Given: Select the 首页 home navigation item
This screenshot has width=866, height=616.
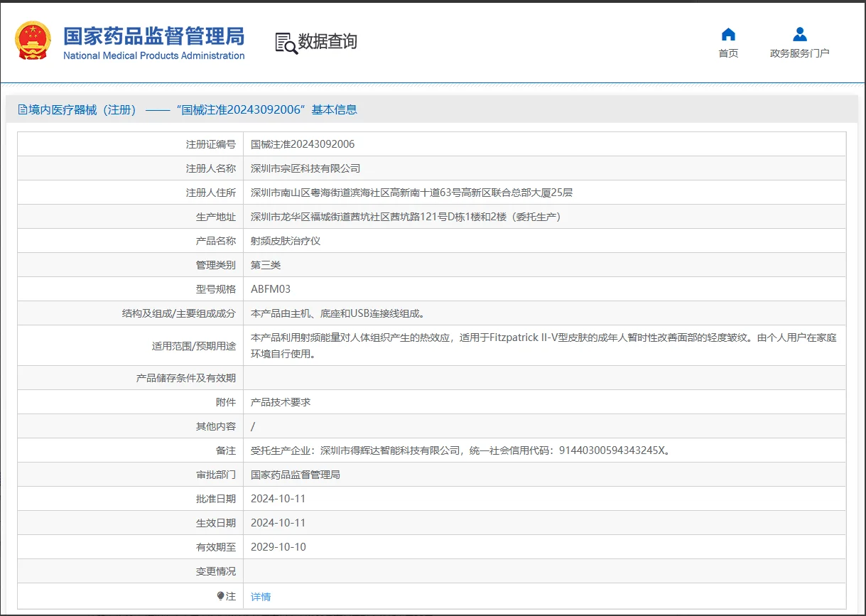Looking at the screenshot, I should click(727, 53).
